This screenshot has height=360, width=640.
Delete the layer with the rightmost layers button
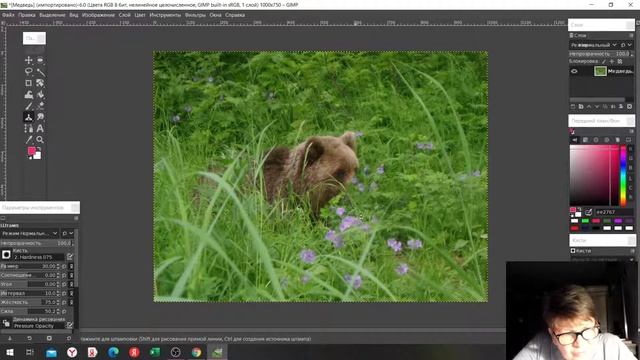(x=629, y=107)
